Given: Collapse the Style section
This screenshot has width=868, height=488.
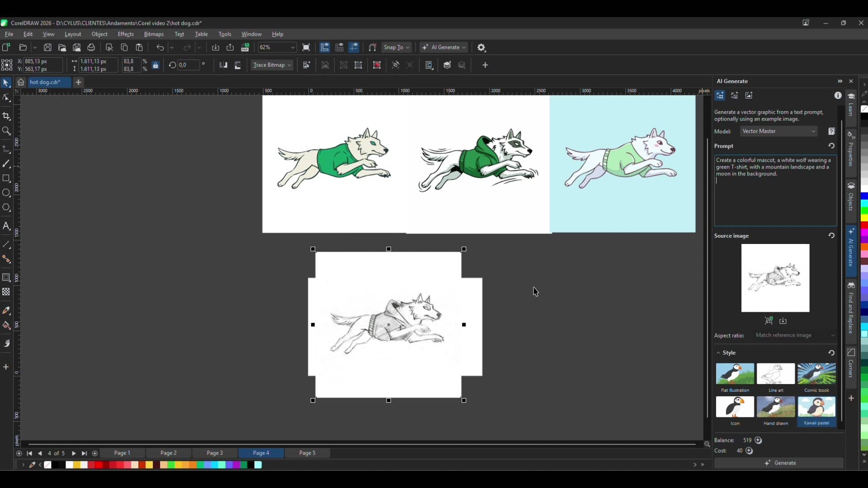Looking at the screenshot, I should [x=718, y=353].
